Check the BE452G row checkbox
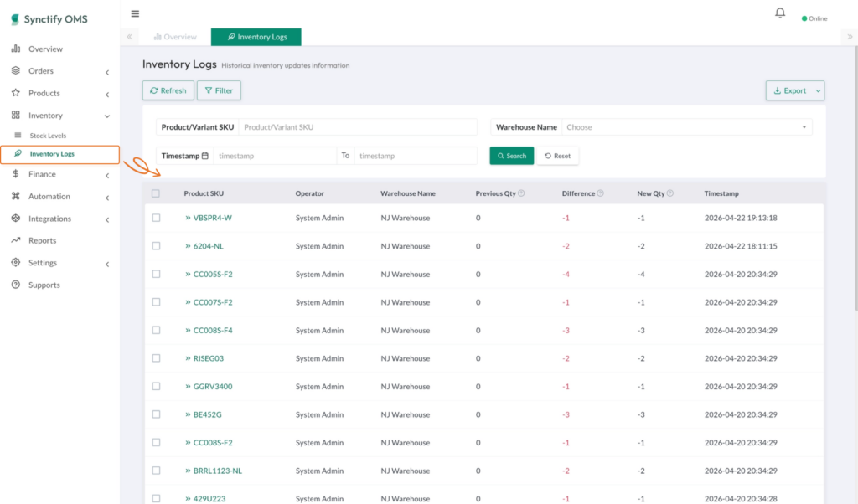 pos(157,414)
